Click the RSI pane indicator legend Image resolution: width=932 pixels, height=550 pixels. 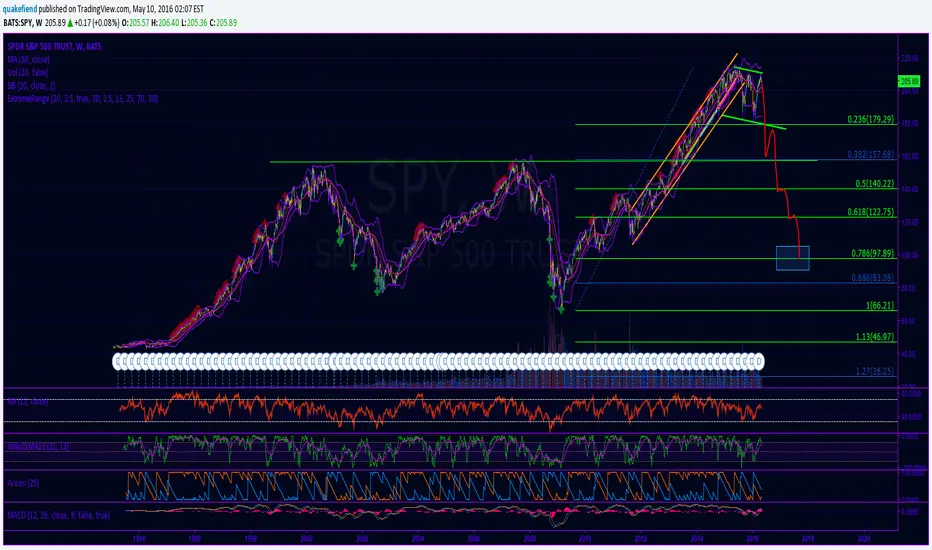click(x=27, y=402)
